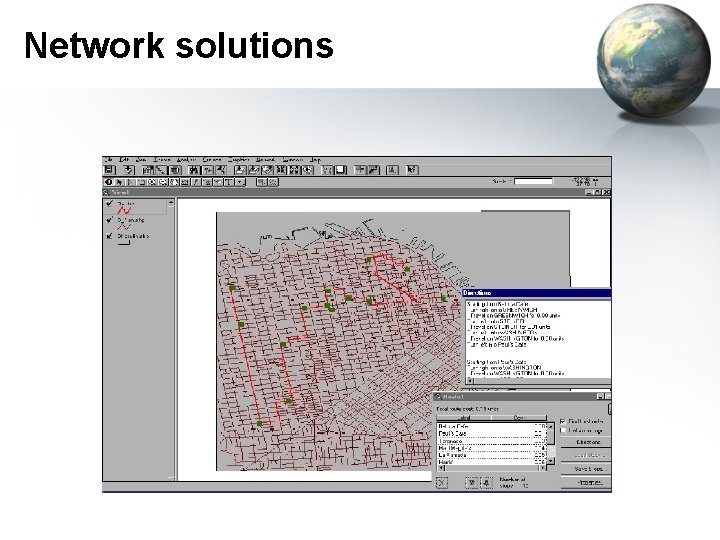Select the Paul's Cafe stop row

point(492,433)
